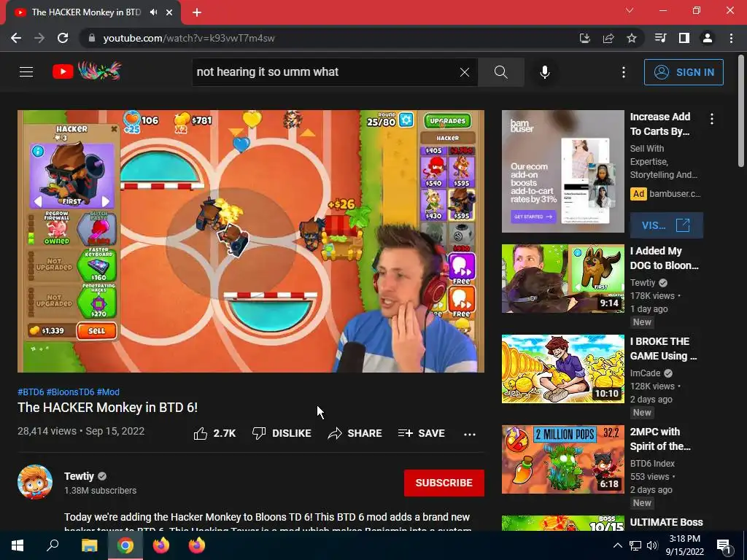Image resolution: width=747 pixels, height=560 pixels.
Task: Click the address bar URL
Action: click(189, 38)
